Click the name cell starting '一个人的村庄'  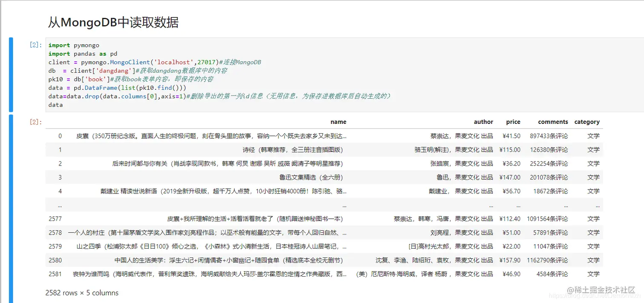pyautogui.click(x=207, y=232)
